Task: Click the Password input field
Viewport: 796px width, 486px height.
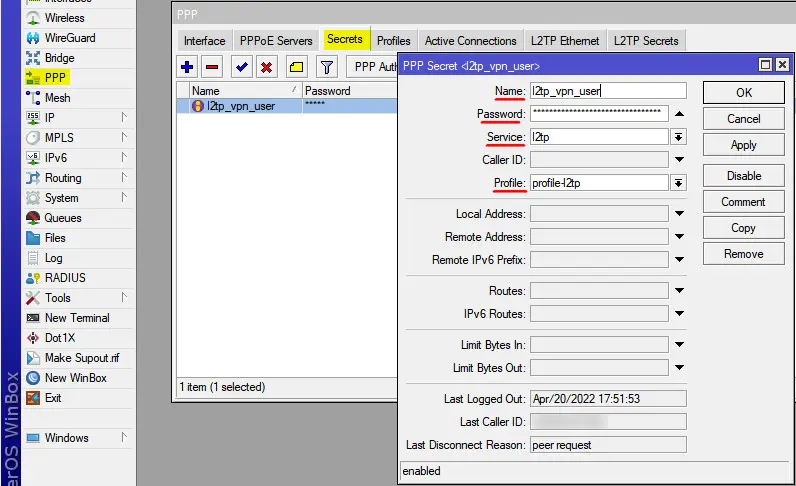Action: (599, 114)
